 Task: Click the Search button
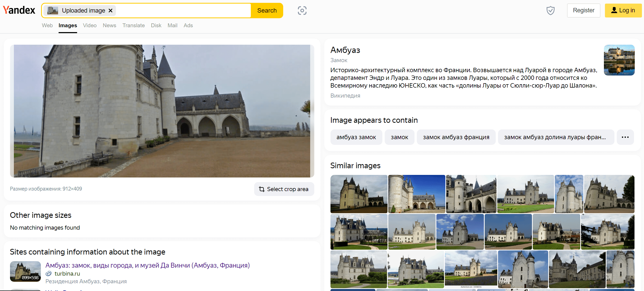267,11
